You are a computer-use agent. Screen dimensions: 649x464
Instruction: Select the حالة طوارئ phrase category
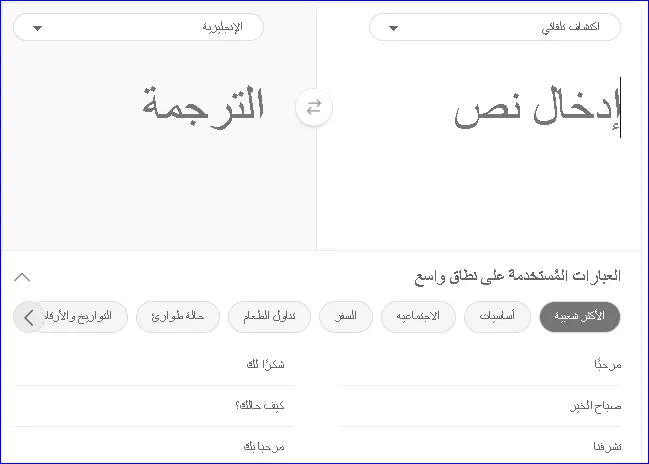[x=178, y=317]
